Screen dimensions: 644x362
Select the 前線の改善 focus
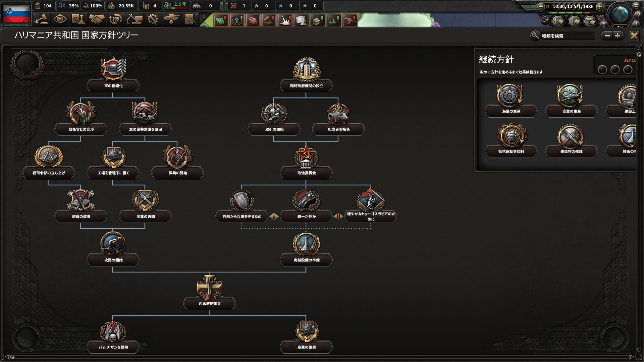81,205
